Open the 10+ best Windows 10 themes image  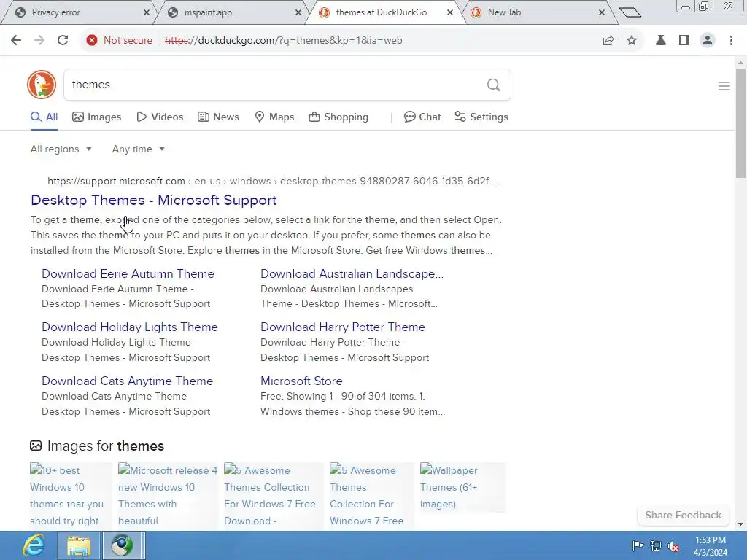pyautogui.click(x=71, y=495)
